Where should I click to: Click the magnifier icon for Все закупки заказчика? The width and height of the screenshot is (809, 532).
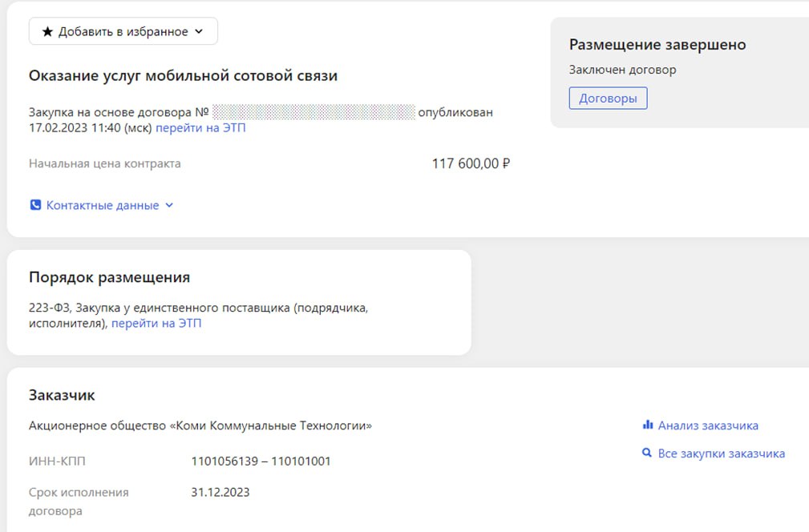point(647,453)
